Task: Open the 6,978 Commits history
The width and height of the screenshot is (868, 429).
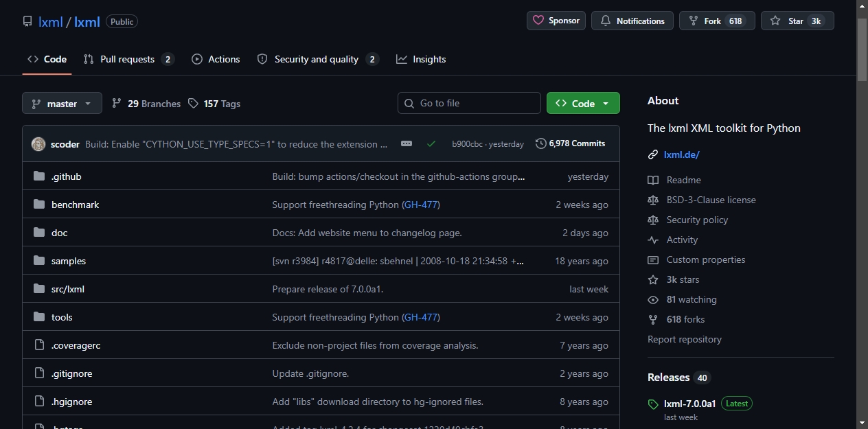Action: [571, 143]
